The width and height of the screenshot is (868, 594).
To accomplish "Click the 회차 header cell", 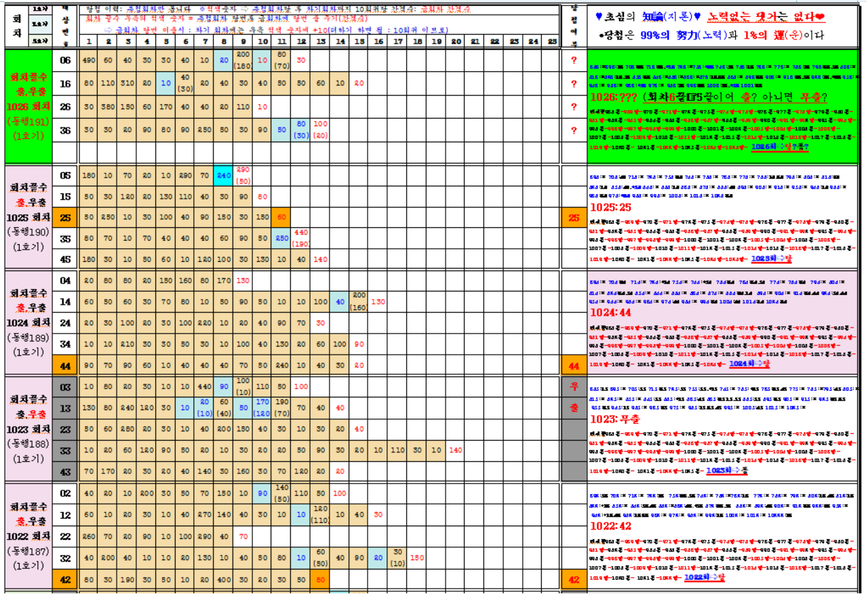I will (16, 24).
